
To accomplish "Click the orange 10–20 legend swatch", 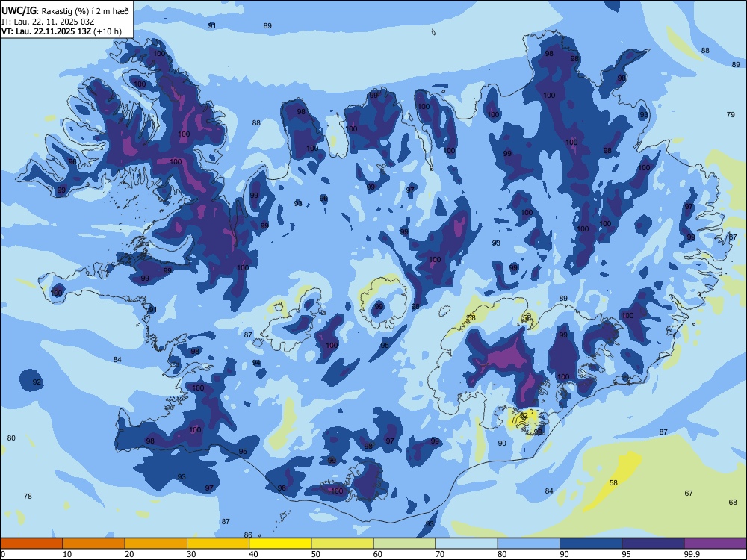I will coord(94,544).
